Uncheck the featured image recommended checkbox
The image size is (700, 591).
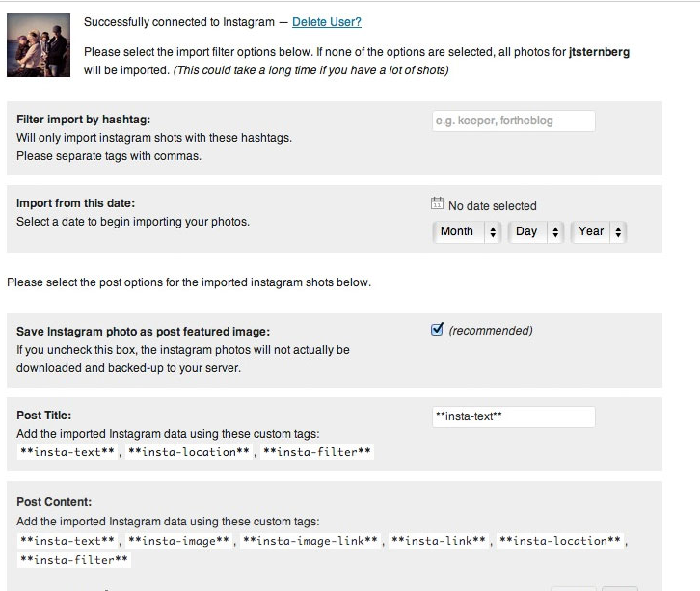437,330
